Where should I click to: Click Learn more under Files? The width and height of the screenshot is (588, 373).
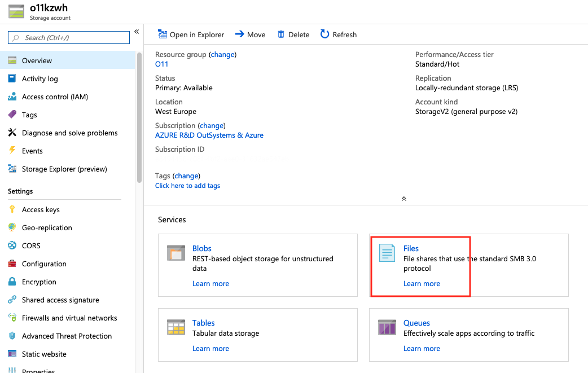[x=422, y=283]
